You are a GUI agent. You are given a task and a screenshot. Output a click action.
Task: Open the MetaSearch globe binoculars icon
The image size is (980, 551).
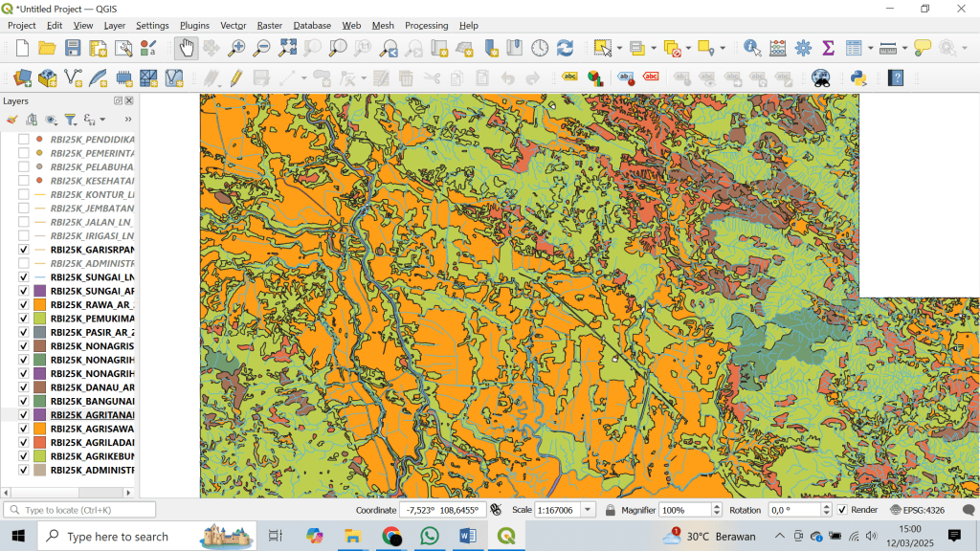point(820,78)
